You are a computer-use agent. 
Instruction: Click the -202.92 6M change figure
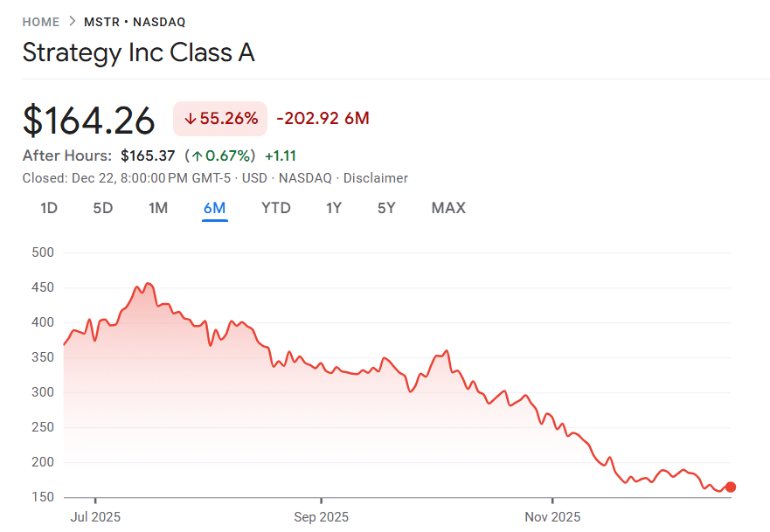coord(323,118)
